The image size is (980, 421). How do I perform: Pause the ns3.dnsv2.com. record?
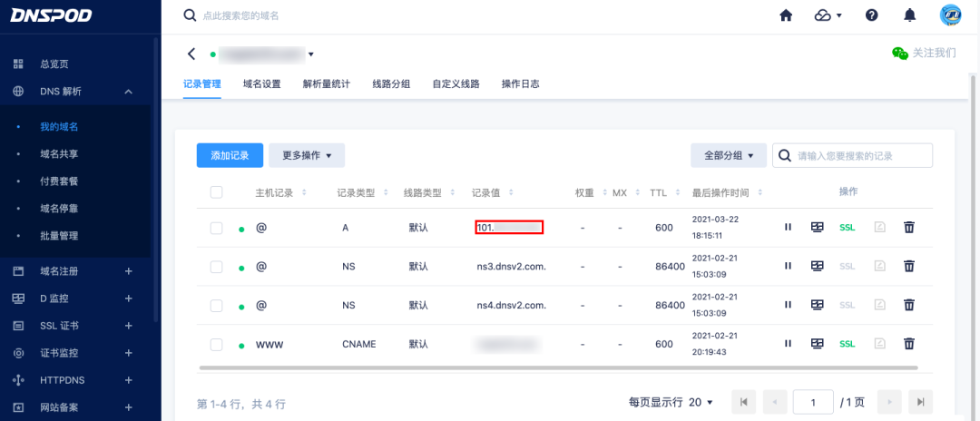789,266
